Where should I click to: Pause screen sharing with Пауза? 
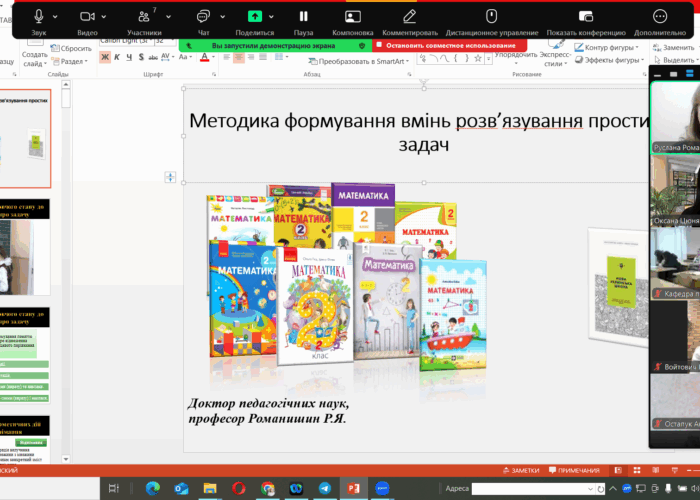(302, 17)
